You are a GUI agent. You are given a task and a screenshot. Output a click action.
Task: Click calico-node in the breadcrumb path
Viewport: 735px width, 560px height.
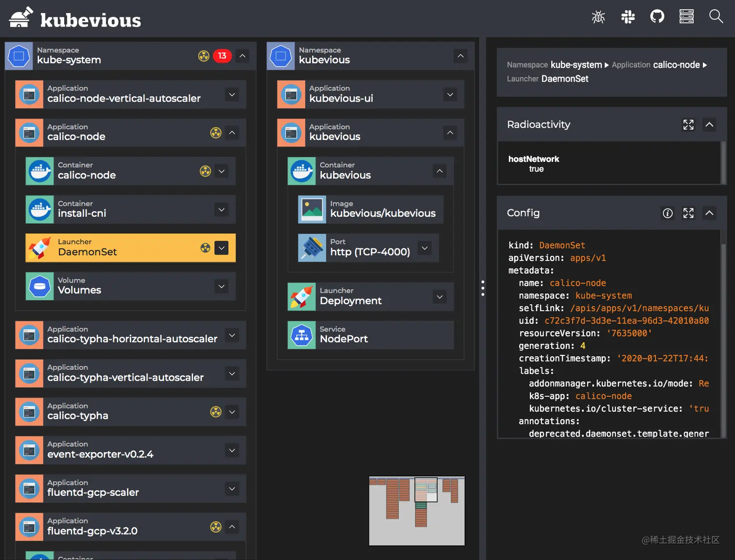(676, 65)
